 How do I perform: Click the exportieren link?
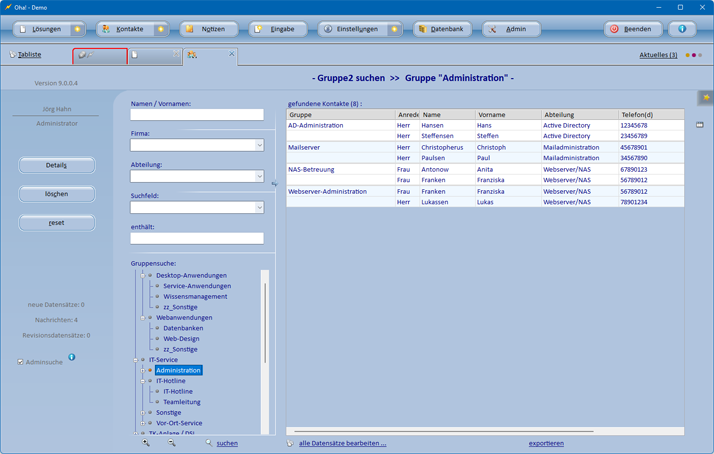(x=546, y=443)
